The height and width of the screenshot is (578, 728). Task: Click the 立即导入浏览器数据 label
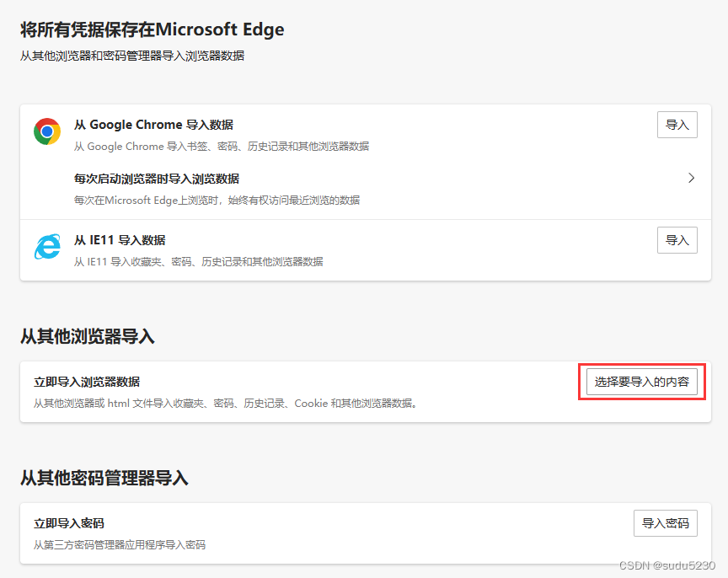[x=87, y=382]
